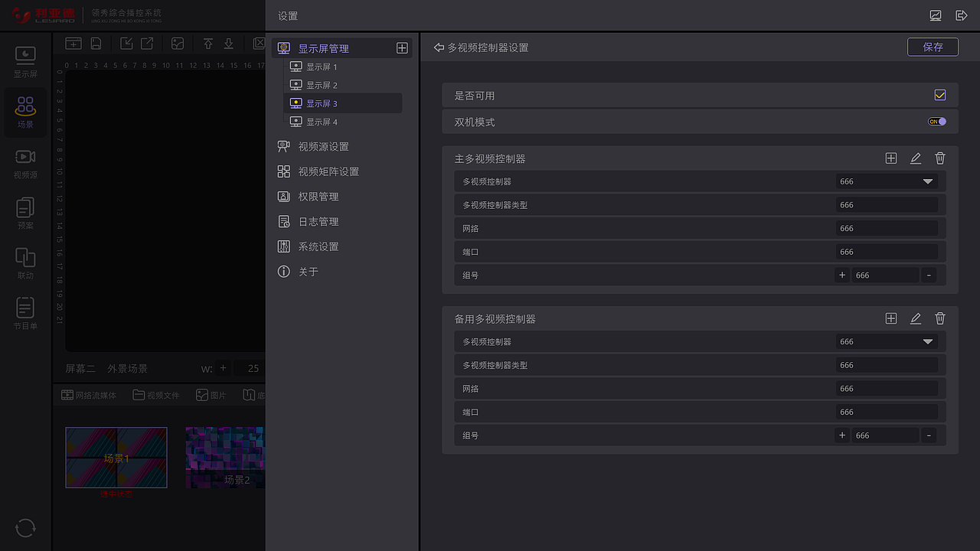Image resolution: width=980 pixels, height=551 pixels.
Task: Turn off the 双机模式 switch
Action: (937, 122)
